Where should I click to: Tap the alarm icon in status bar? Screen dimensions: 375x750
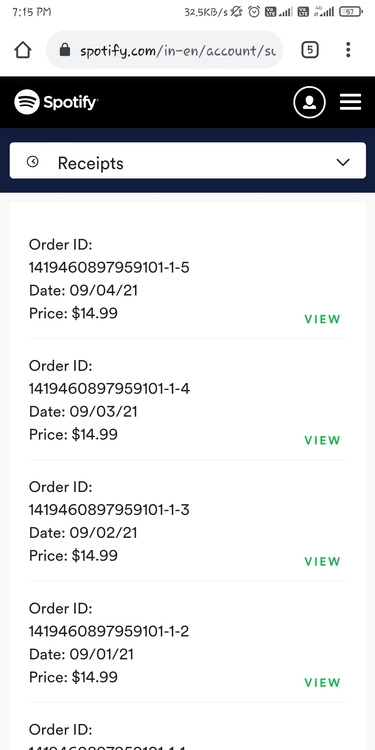tap(254, 11)
